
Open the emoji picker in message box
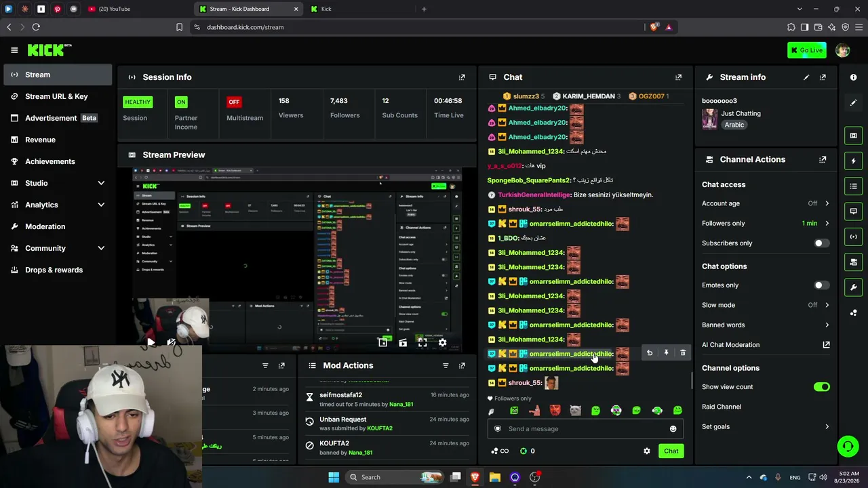(x=673, y=429)
